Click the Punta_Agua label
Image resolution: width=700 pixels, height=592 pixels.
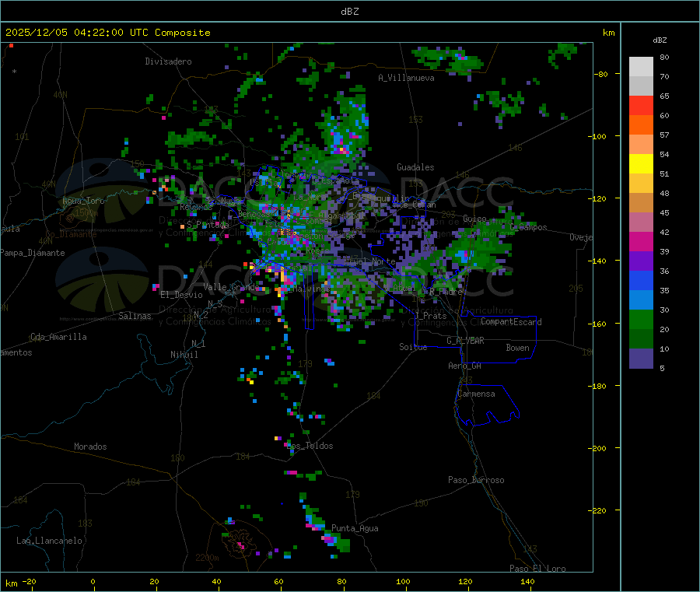click(355, 528)
